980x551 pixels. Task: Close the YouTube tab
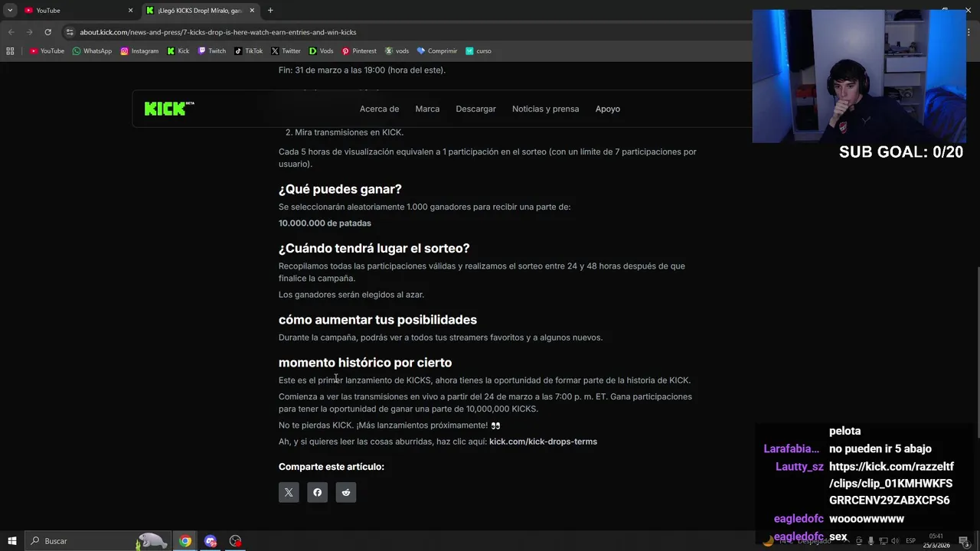click(130, 11)
